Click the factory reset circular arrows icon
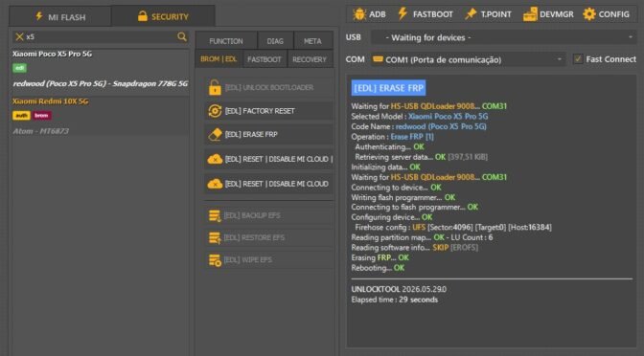This screenshot has height=356, width=644. pyautogui.click(x=215, y=111)
